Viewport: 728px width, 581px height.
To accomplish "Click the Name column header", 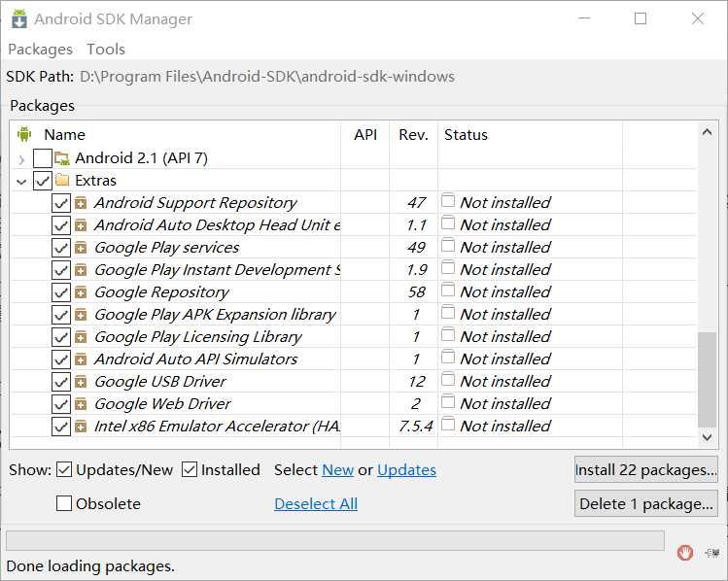I will coord(64,135).
